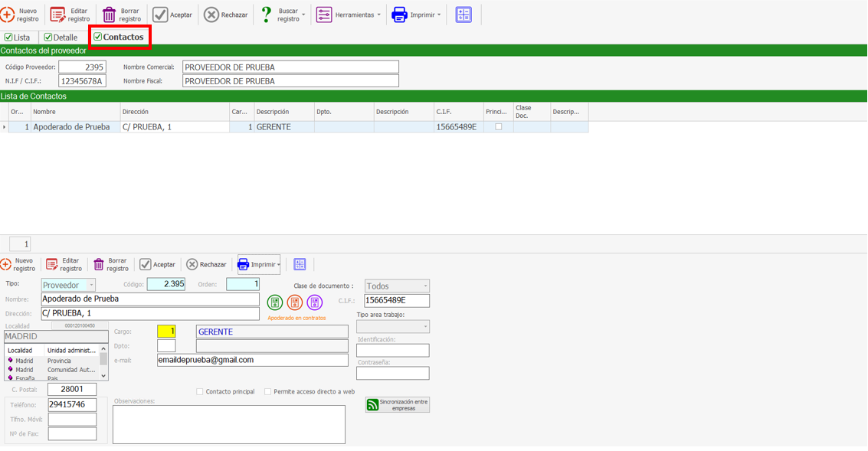
Task: Click Aceptar in the top toolbar
Action: pos(172,15)
